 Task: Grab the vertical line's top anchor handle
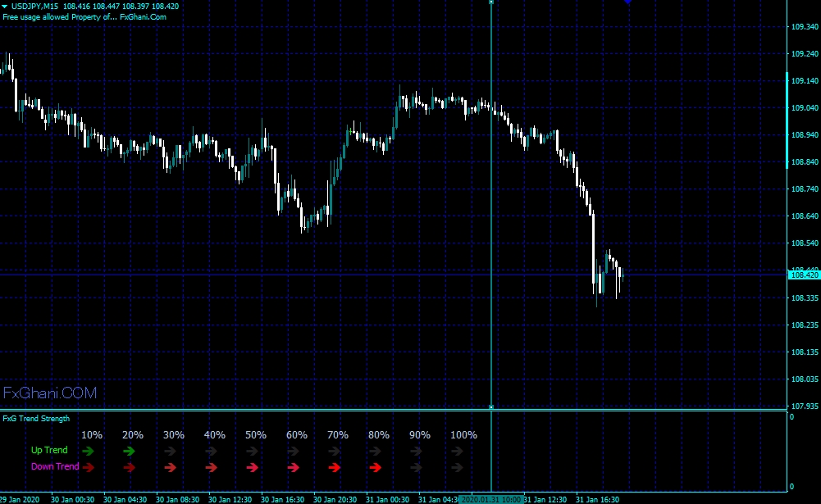pyautogui.click(x=491, y=2)
